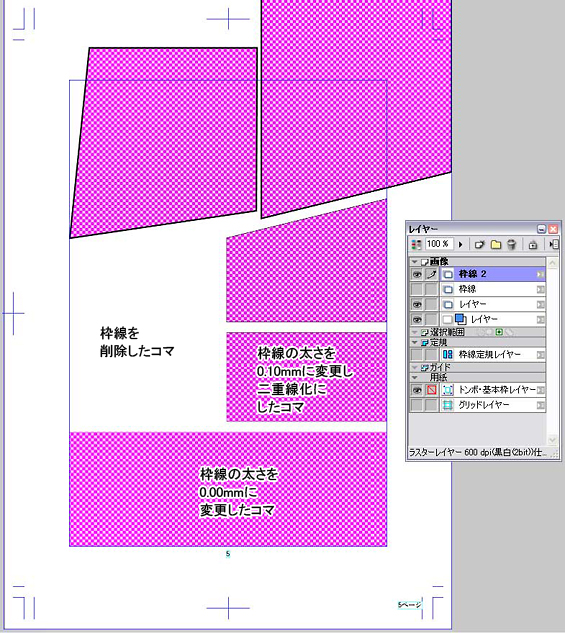Show the グリッドレイヤー grid layer
Viewport: 565px width, 633px height.
click(x=417, y=405)
